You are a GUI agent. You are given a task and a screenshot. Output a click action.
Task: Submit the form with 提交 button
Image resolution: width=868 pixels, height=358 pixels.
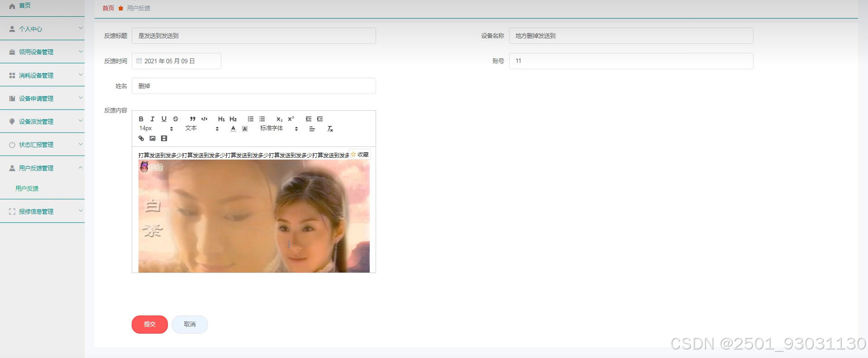pos(150,324)
